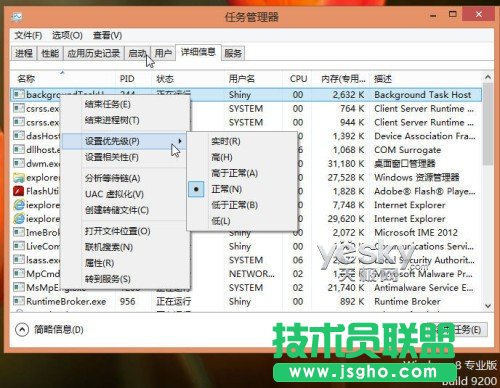Click 'Runtime Broker' description cell
The image size is (500, 388).
tap(407, 301)
